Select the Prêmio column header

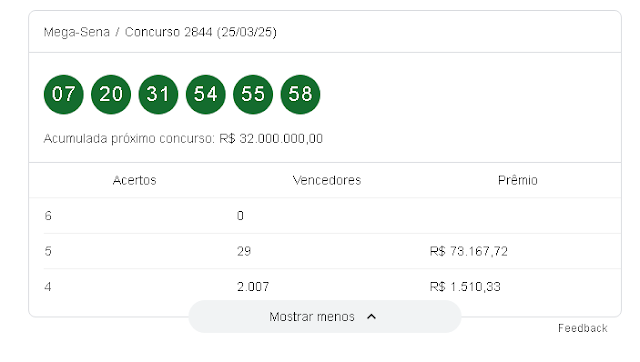coord(518,180)
